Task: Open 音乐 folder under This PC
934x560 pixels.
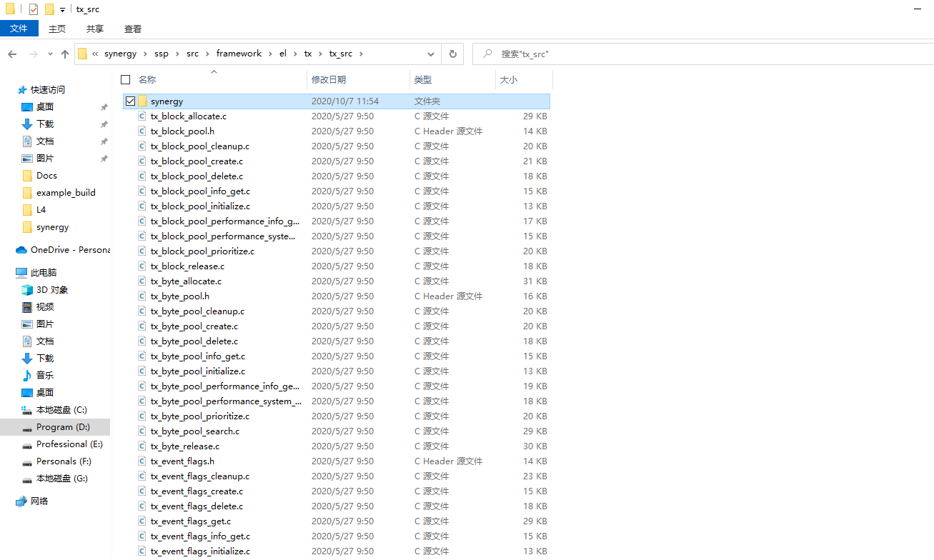Action: pos(45,375)
